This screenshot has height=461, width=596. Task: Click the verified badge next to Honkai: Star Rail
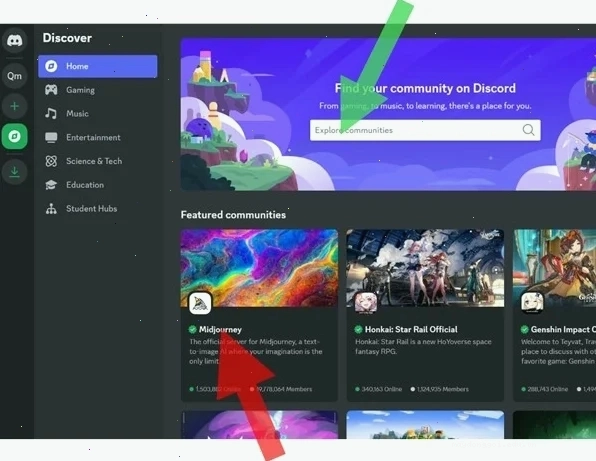pyautogui.click(x=358, y=329)
